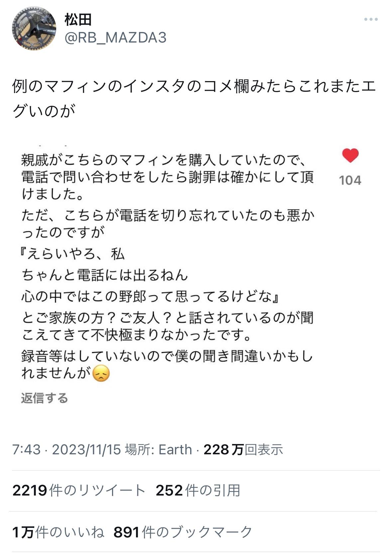Viewport: 392px width, 557px height.
Task: Open the three-dot more options menu
Action: pos(371,20)
